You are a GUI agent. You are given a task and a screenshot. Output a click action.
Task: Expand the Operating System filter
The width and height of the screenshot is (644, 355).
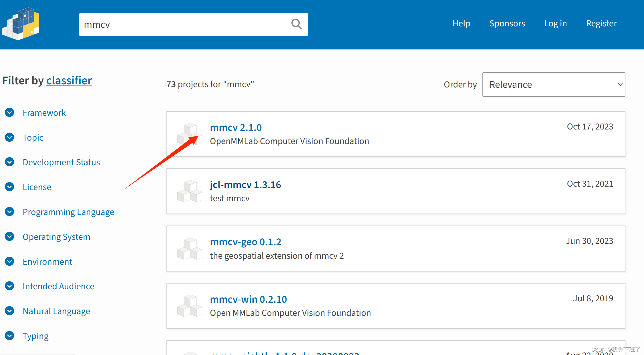(10, 237)
